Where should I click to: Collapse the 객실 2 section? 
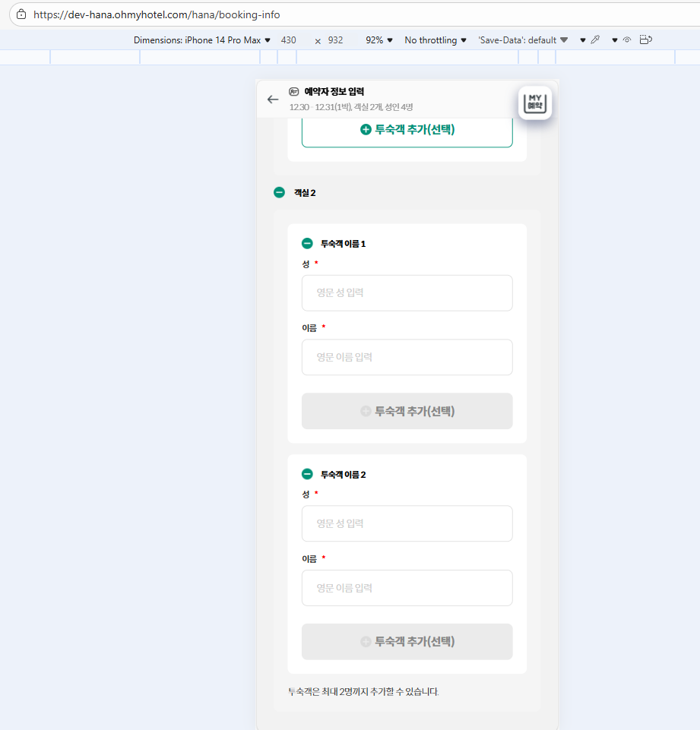280,192
